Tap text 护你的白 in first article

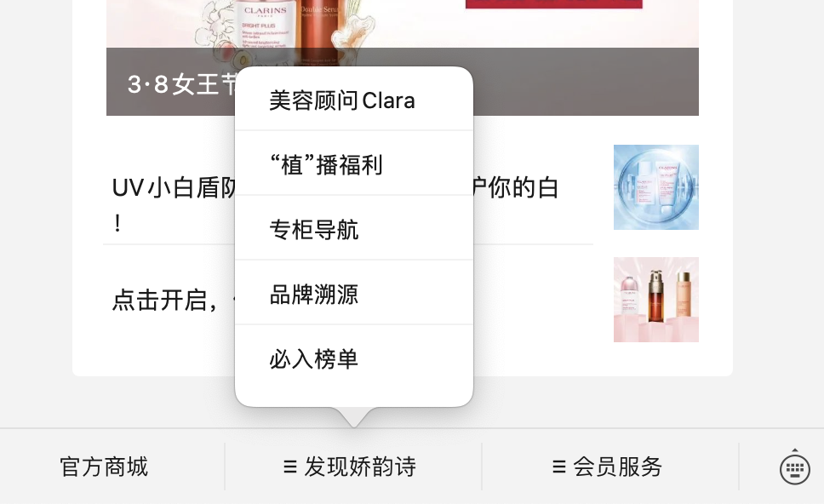coord(515,187)
